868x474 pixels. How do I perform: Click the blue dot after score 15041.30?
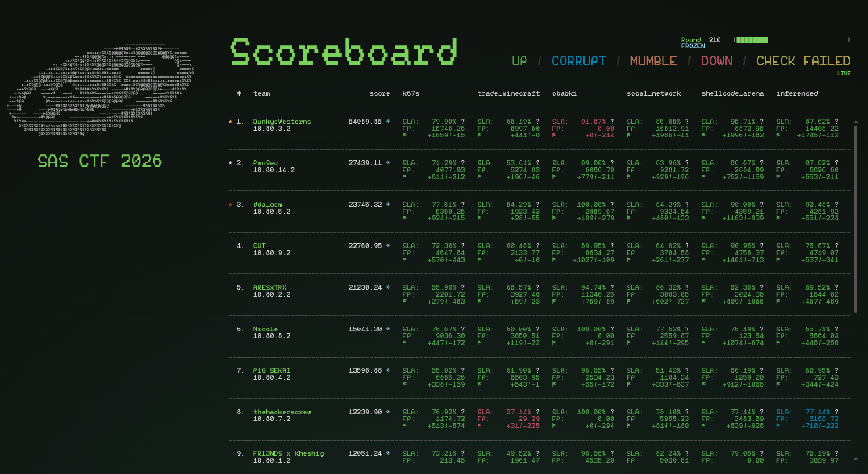[388, 329]
